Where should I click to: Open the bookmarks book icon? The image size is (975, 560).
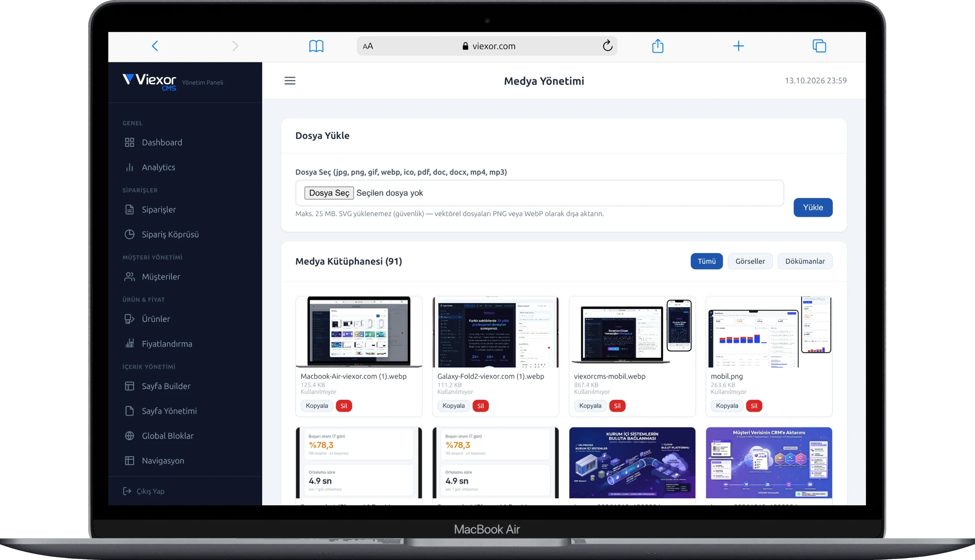(x=316, y=46)
